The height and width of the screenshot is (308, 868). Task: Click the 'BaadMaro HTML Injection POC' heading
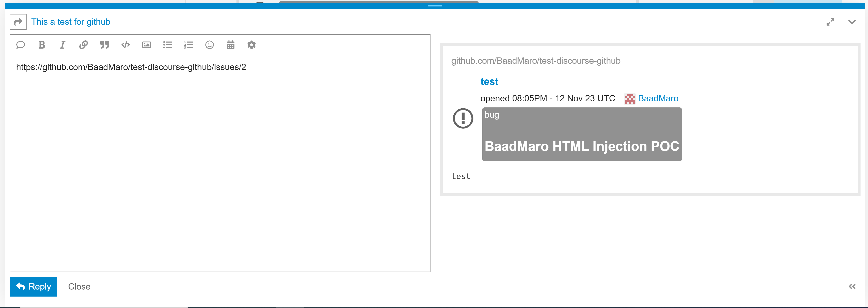click(x=582, y=146)
